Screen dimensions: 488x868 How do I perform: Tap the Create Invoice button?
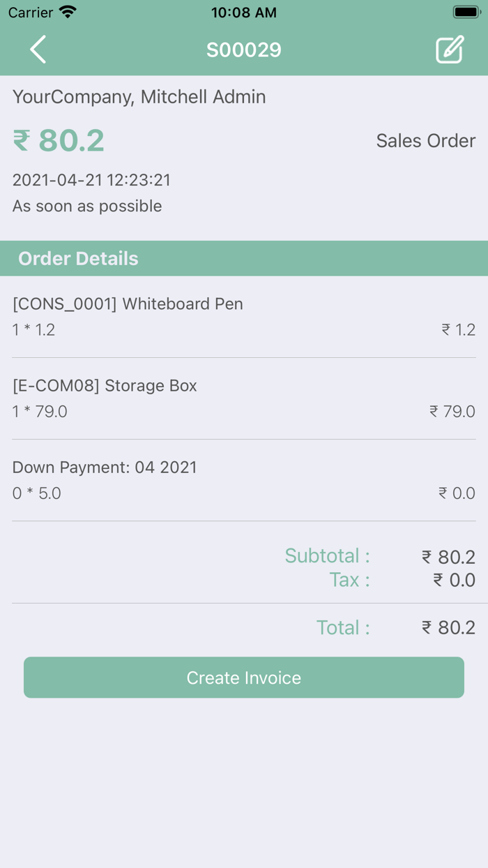point(244,678)
